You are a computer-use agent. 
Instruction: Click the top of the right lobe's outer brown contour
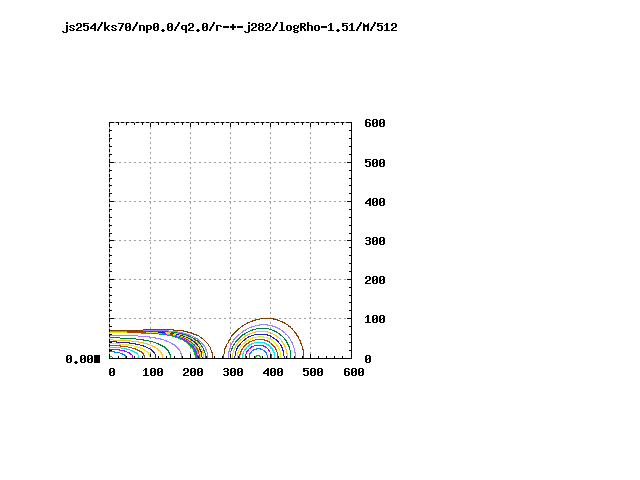tap(266, 318)
